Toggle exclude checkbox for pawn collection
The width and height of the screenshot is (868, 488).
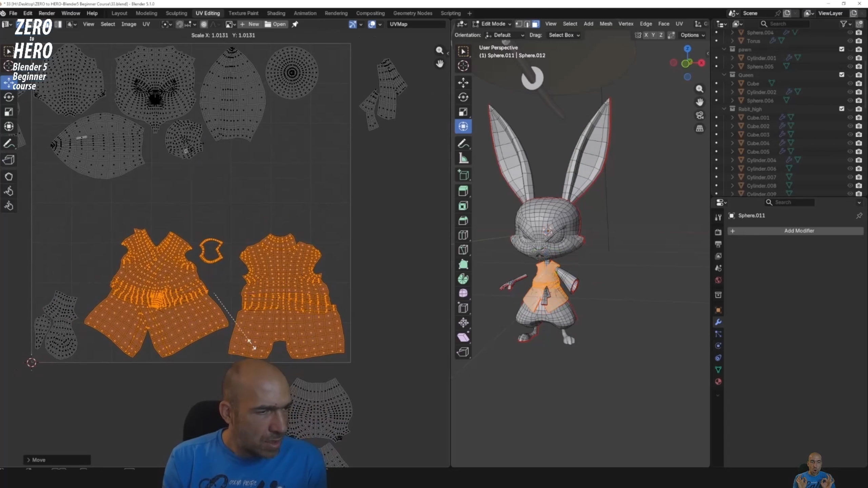click(x=842, y=49)
